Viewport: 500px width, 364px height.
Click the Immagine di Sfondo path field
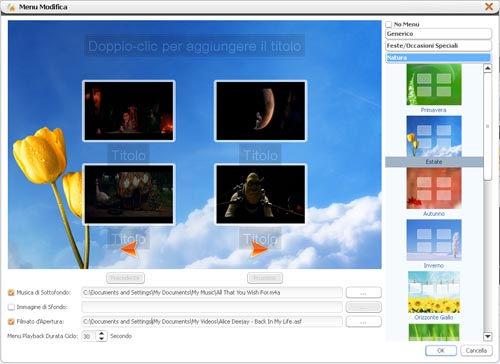coord(212,307)
